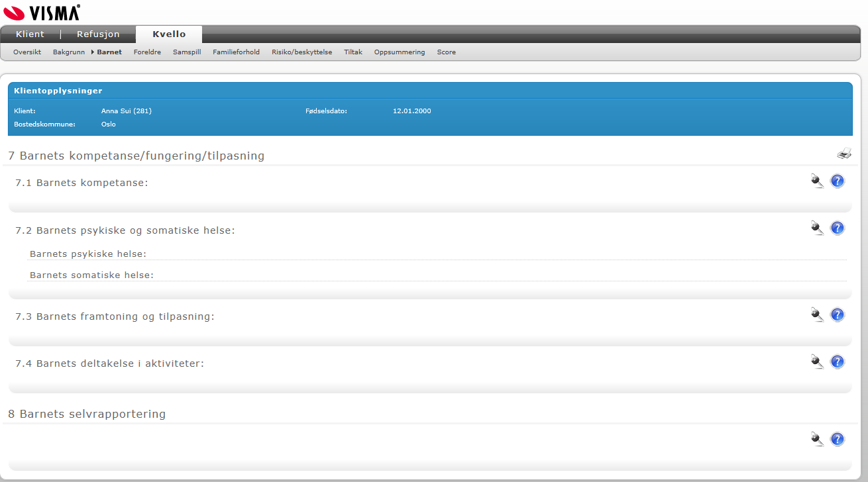This screenshot has width=868, height=482.
Task: Click the Barnets psykiske helse row
Action: [x=437, y=254]
